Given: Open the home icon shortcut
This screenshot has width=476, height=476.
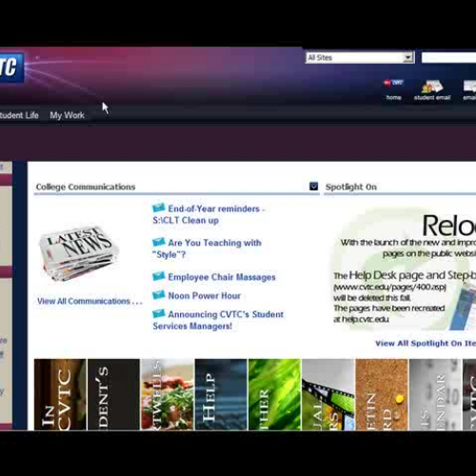Looking at the screenshot, I should (393, 89).
